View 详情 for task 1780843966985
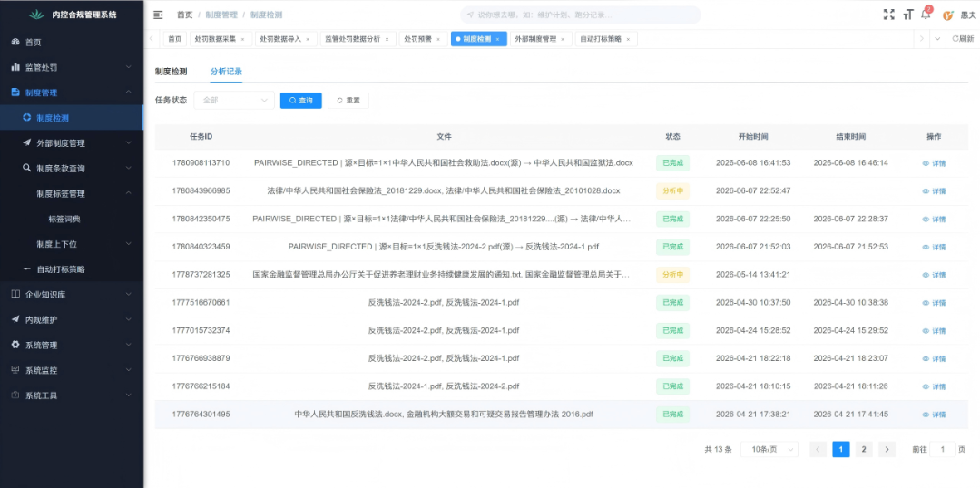 pos(934,191)
